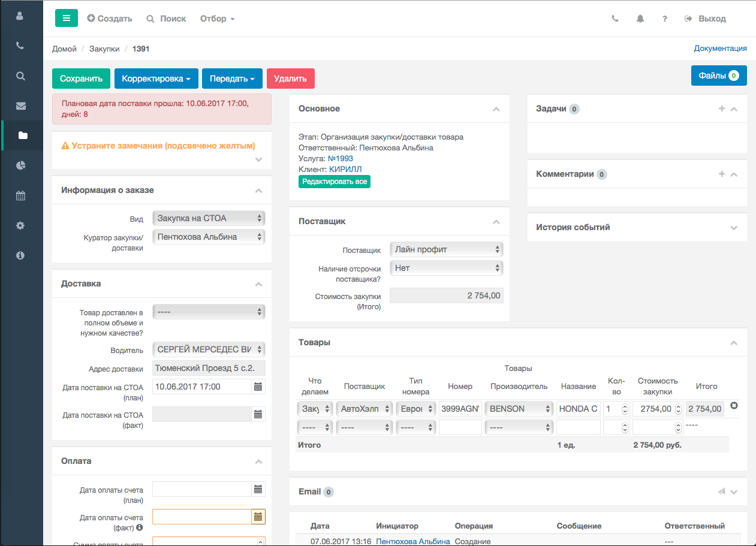The image size is (756, 546).
Task: Open the Передать dropdown button
Action: tap(232, 79)
